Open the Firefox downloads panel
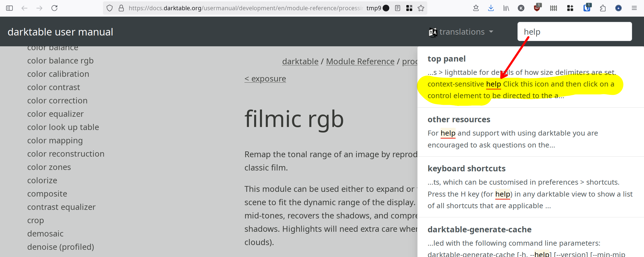This screenshot has width=644, height=257. (x=491, y=8)
